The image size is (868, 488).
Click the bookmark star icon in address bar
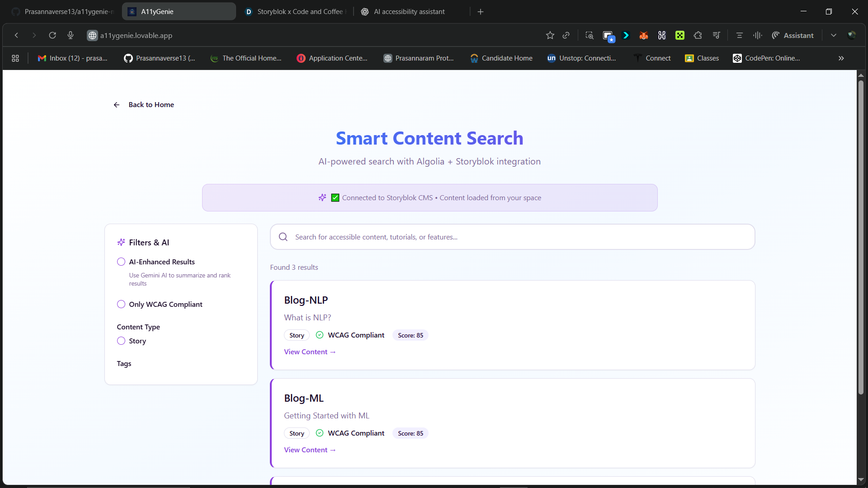550,35
